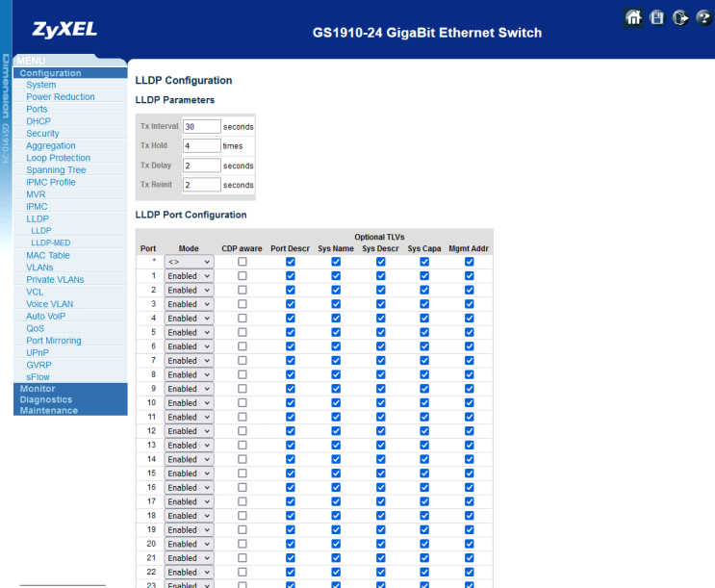Open the IPMC Profile menu item

(51, 183)
